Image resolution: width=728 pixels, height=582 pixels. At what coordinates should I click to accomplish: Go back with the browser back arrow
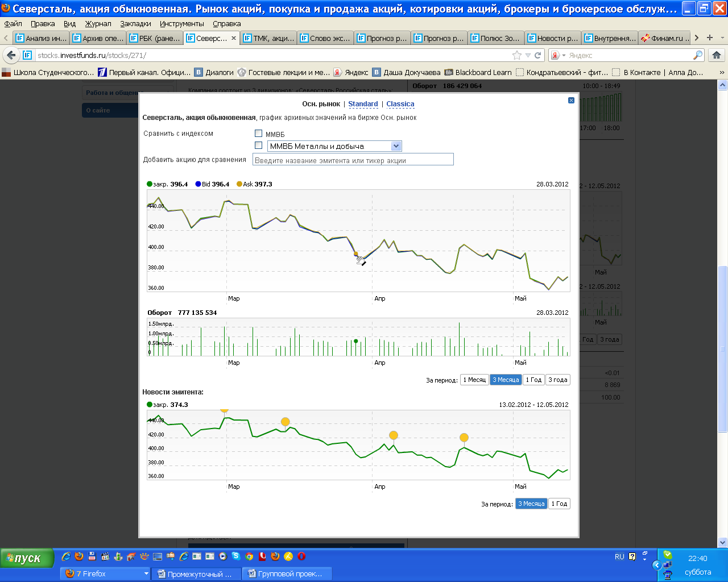[11, 55]
